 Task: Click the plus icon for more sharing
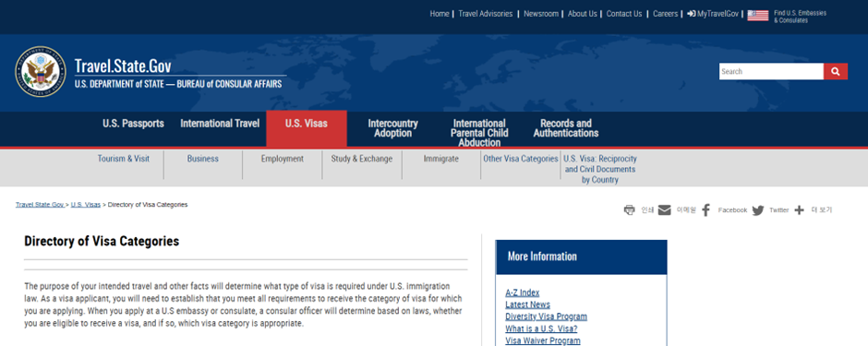pyautogui.click(x=799, y=210)
